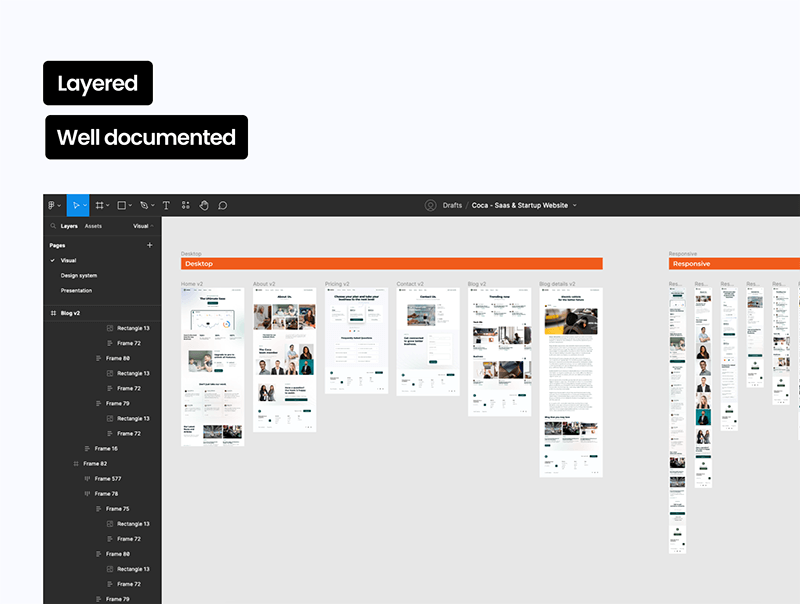The image size is (800, 604).
Task: Select the Home v2 frame thumbnail
Action: pos(212,367)
